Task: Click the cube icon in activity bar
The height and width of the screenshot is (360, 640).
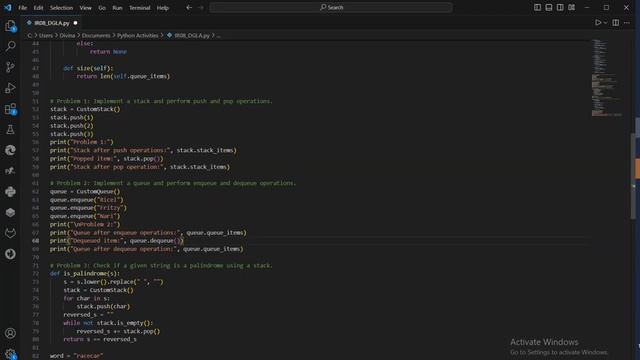Action: [10, 213]
